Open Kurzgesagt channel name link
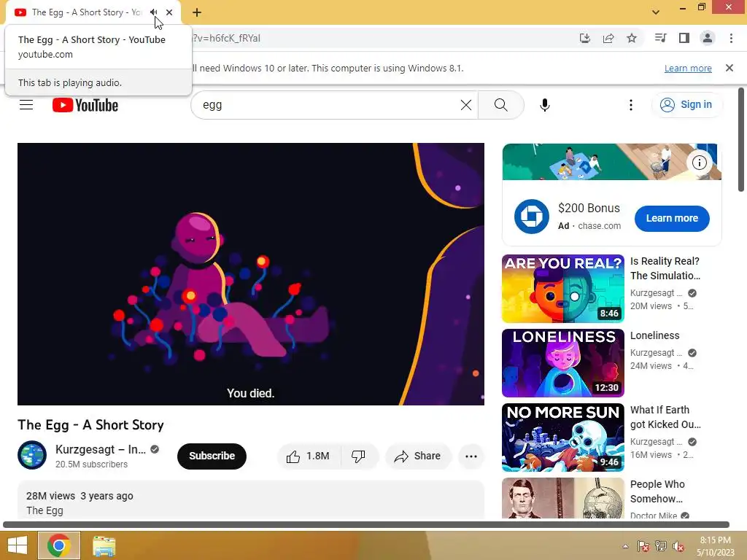This screenshot has width=747, height=560. pos(101,449)
